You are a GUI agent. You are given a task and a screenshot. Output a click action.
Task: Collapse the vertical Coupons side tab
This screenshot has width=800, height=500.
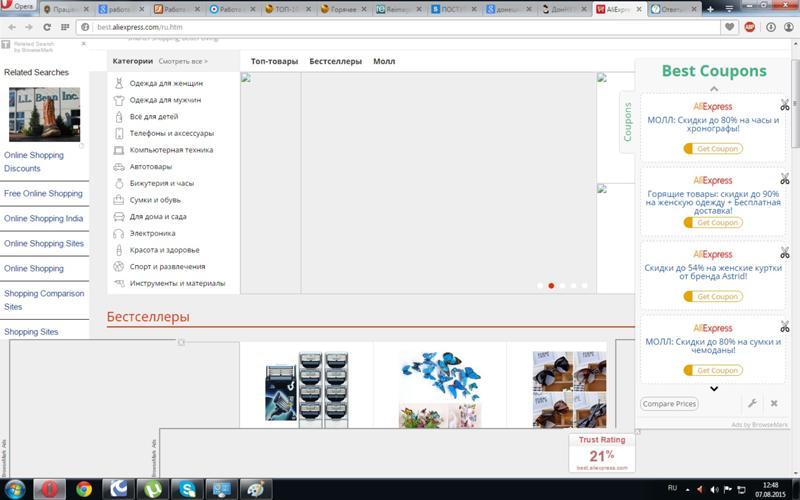627,122
